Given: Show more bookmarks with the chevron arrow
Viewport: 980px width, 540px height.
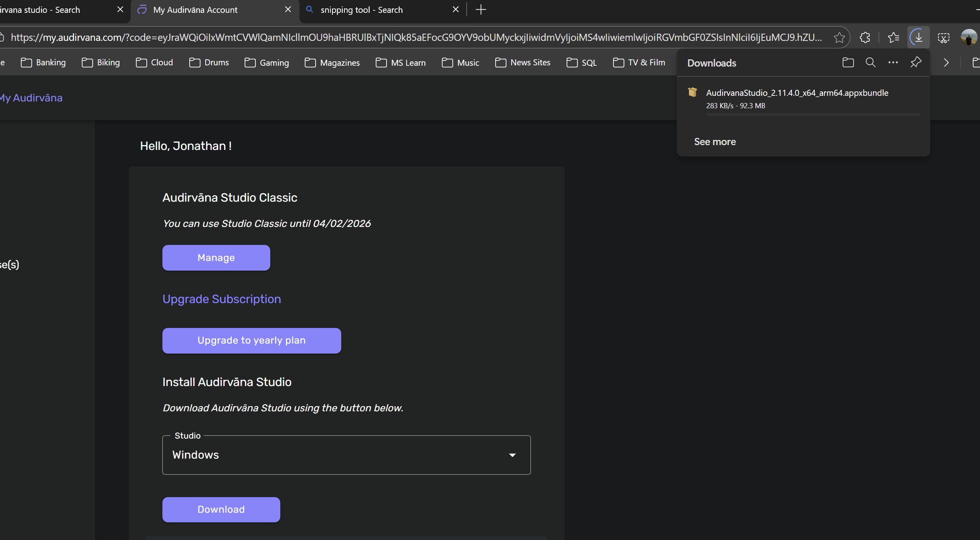Looking at the screenshot, I should (946, 63).
